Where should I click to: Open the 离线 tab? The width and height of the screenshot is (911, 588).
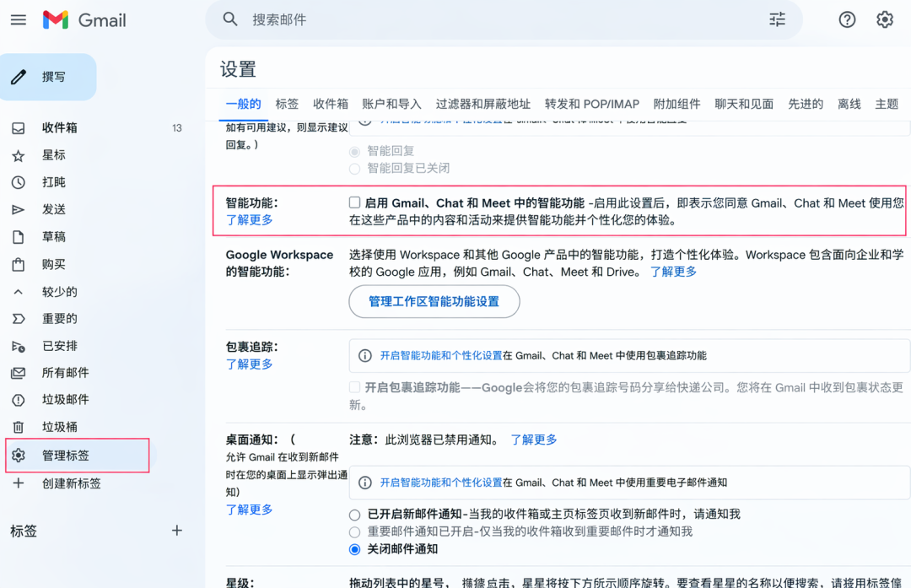pyautogui.click(x=849, y=104)
